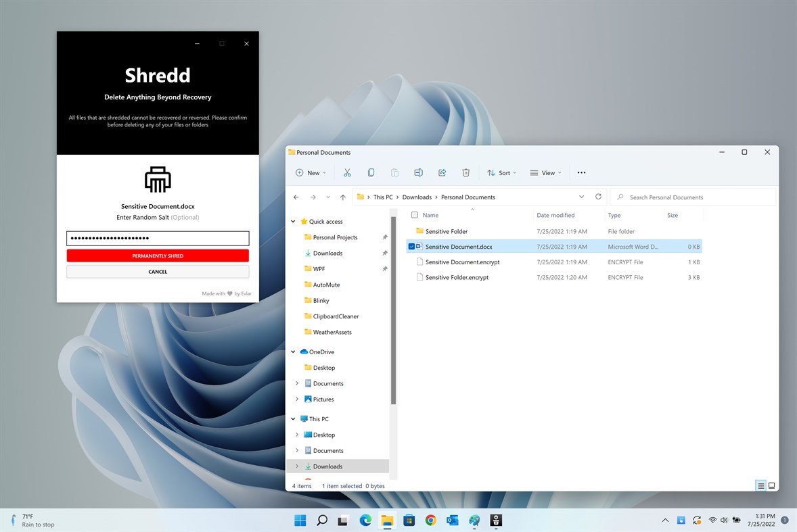Open the See more ellipsis menu
Viewport: 797px width, 532px height.
[x=581, y=172]
